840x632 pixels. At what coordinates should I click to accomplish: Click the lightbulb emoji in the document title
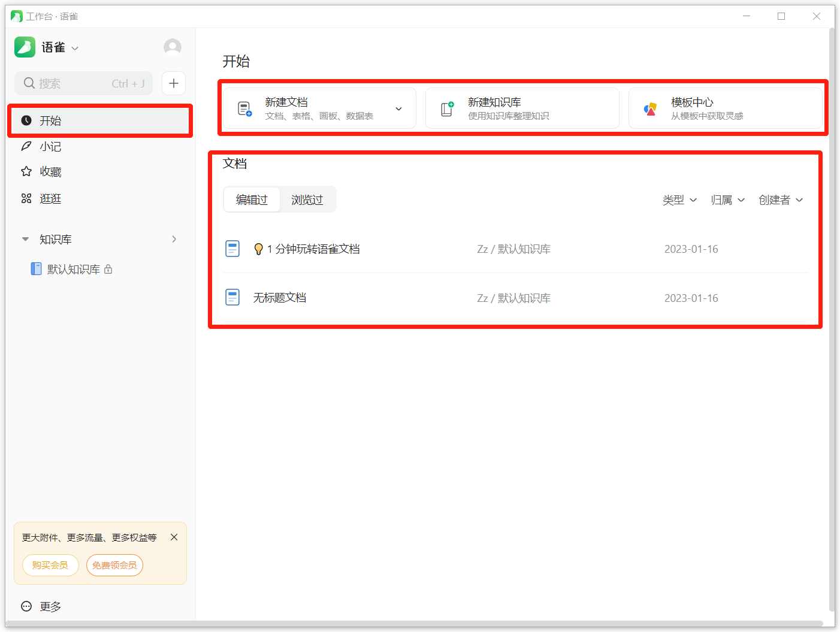(x=259, y=249)
